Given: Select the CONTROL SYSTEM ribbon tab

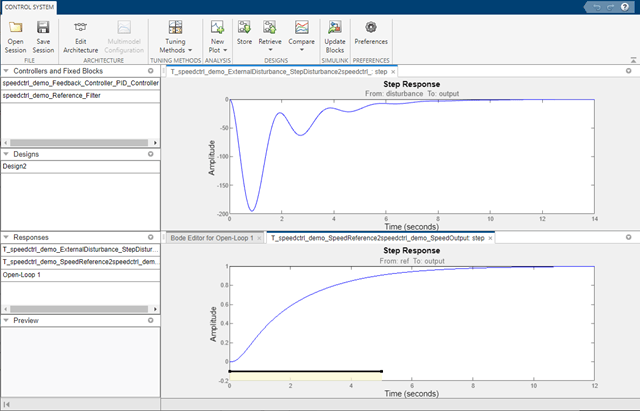Looking at the screenshot, I should click(x=29, y=7).
